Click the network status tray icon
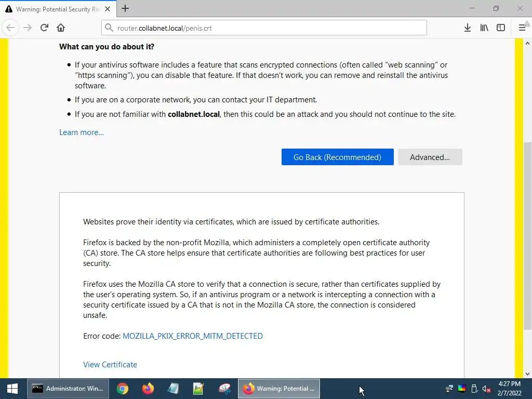This screenshot has width=532, height=399. pyautogui.click(x=449, y=389)
